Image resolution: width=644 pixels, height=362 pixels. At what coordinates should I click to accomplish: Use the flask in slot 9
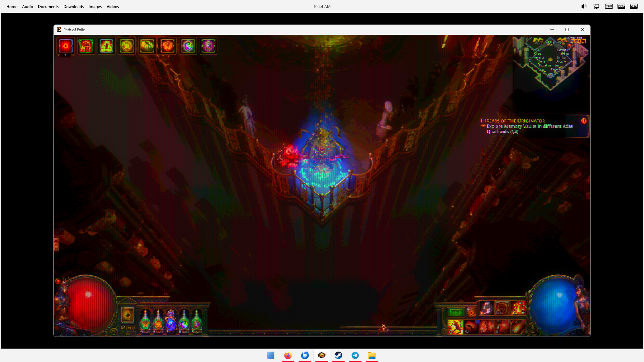tap(145, 322)
